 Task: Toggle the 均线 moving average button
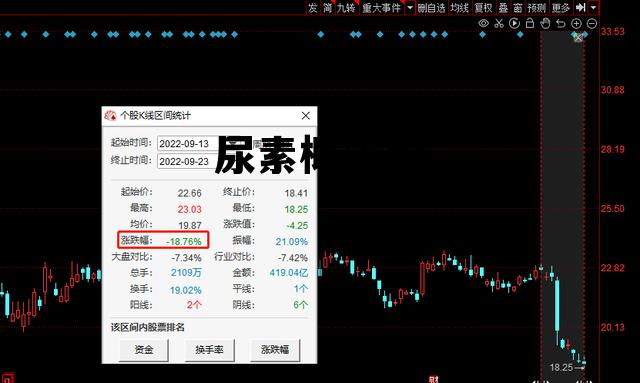[x=460, y=7]
